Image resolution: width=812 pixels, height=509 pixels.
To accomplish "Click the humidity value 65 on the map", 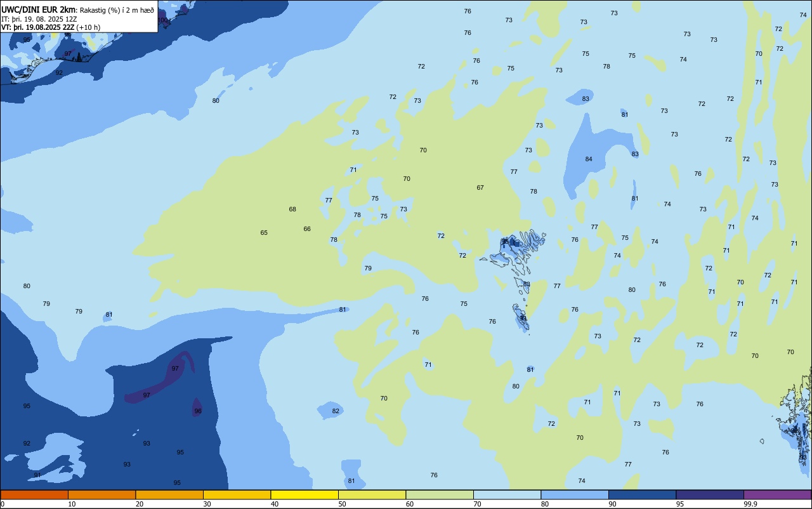I will (x=264, y=233).
